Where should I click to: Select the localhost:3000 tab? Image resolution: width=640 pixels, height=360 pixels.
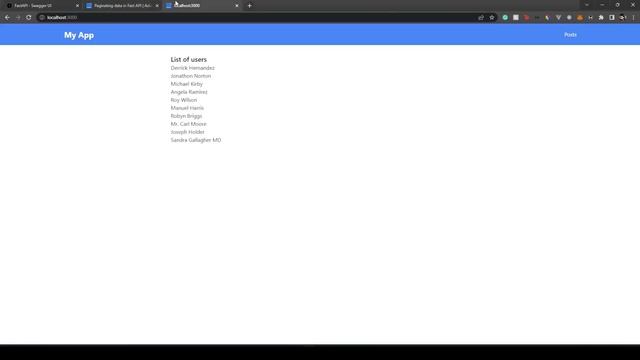pos(202,6)
